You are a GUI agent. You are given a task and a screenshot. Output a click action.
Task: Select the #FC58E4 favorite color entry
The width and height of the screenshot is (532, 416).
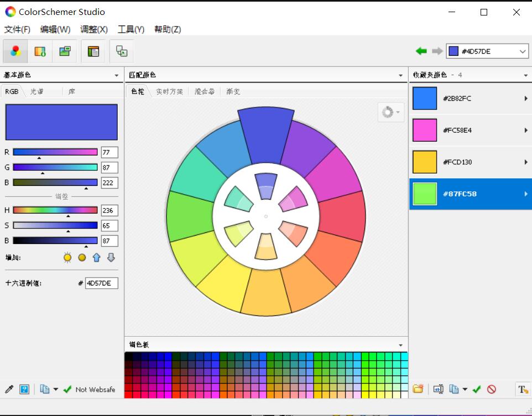tap(470, 131)
